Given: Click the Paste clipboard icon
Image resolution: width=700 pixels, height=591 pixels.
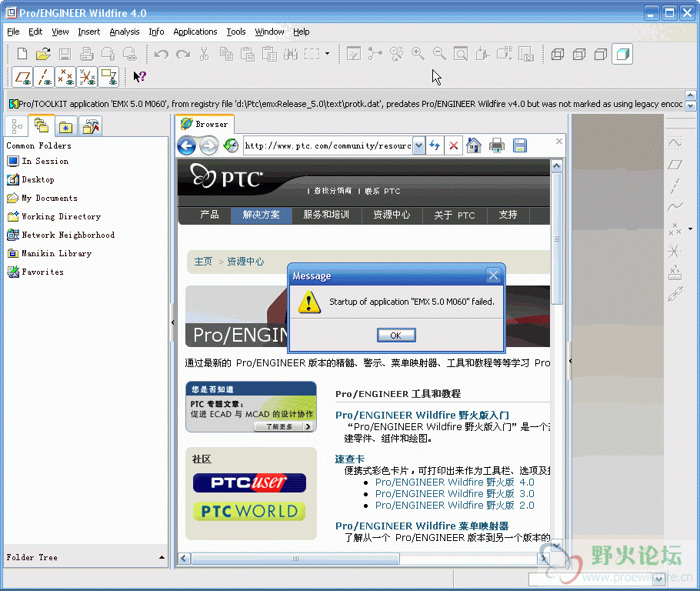Looking at the screenshot, I should (248, 54).
